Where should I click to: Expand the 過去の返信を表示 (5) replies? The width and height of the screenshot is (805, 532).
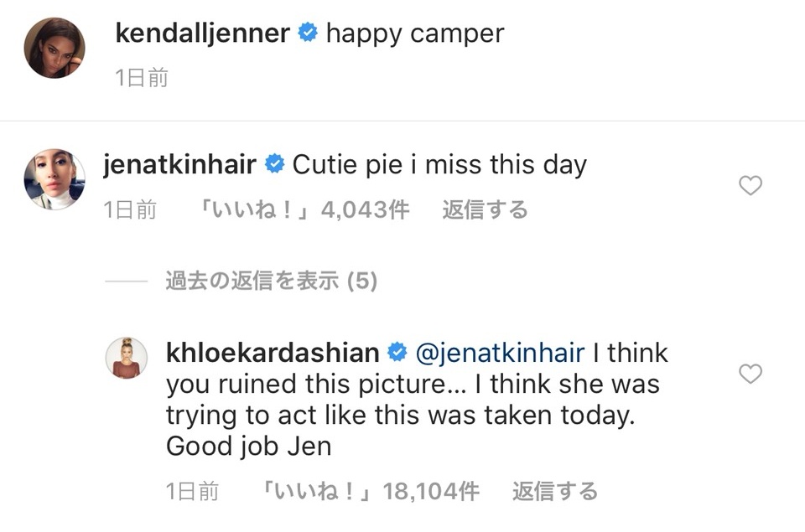pos(271,281)
